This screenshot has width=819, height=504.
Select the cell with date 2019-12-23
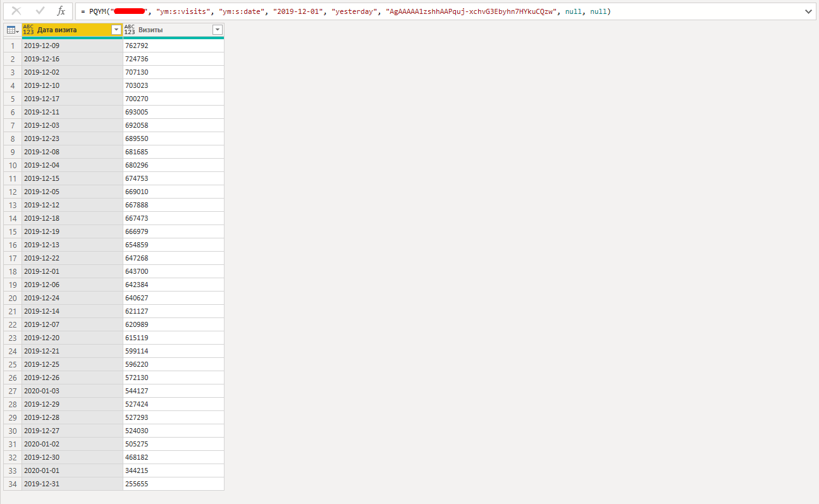tap(72, 138)
